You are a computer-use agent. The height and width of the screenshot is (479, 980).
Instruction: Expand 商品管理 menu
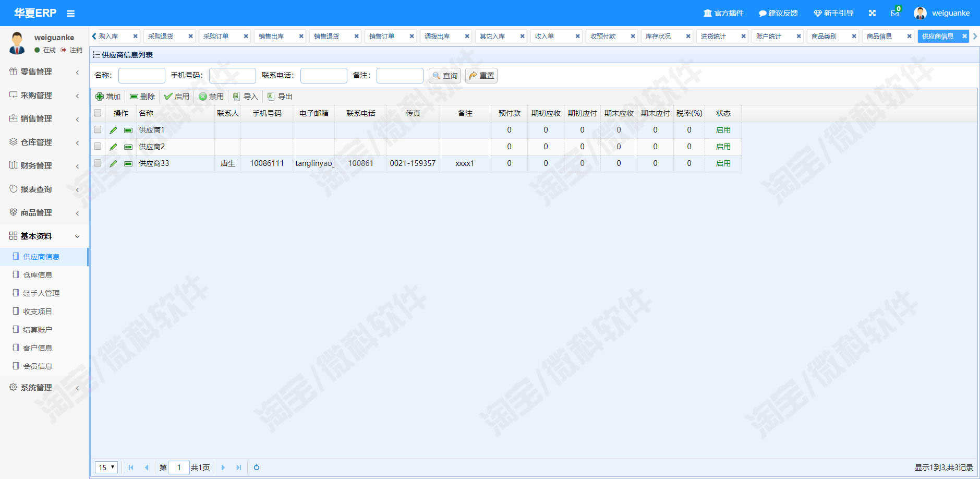point(44,212)
